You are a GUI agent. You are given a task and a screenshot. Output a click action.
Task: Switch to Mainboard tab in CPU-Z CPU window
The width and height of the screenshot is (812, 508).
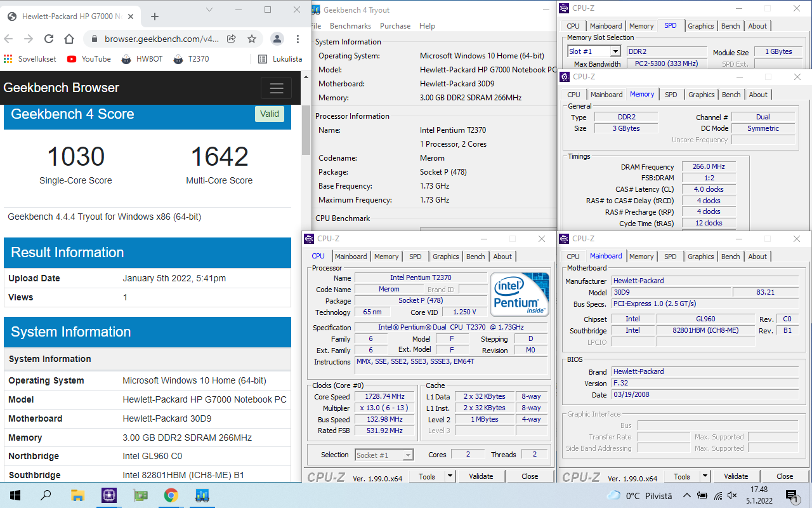pyautogui.click(x=351, y=257)
